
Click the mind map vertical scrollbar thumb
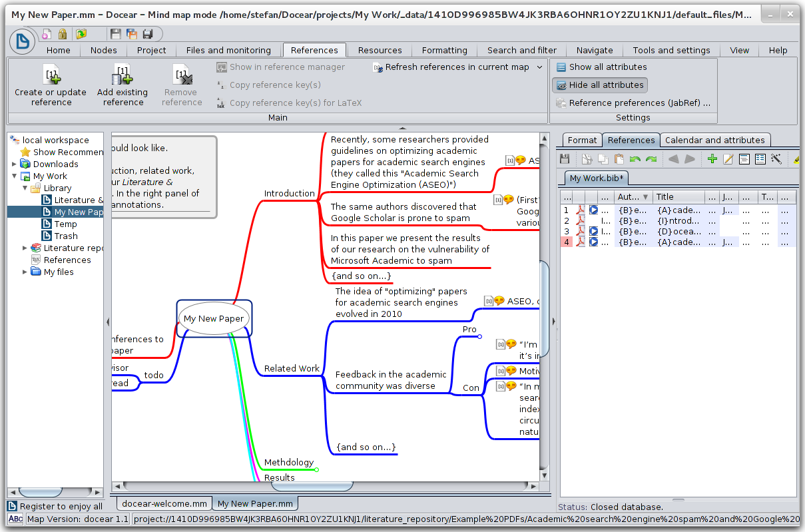pos(544,310)
